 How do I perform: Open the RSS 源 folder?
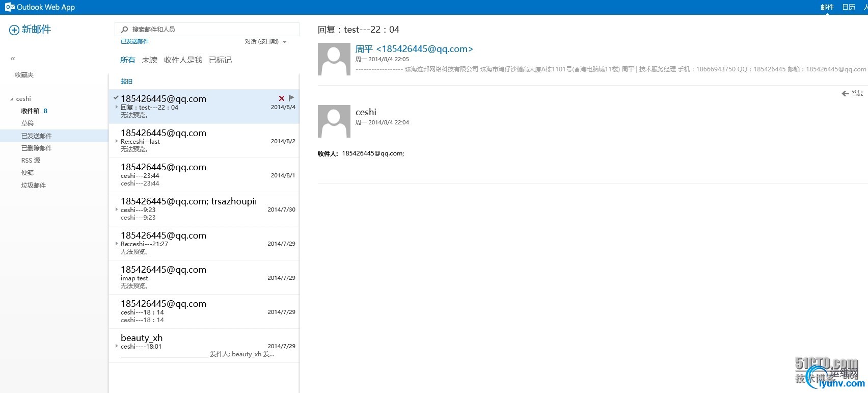[31, 161]
